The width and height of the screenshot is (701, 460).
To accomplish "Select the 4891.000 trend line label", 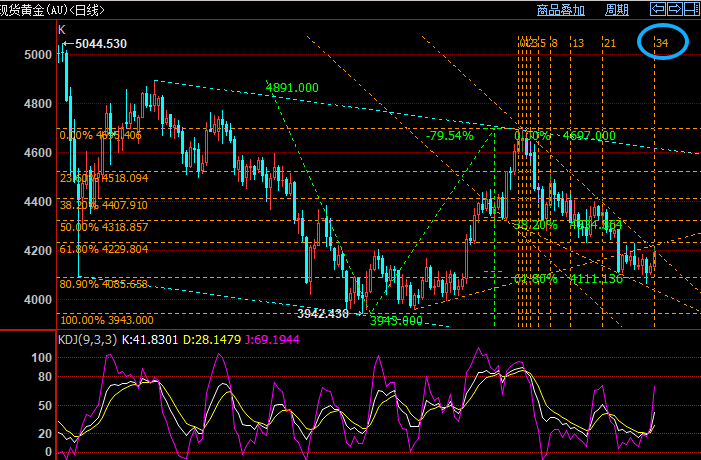I will pos(292,88).
